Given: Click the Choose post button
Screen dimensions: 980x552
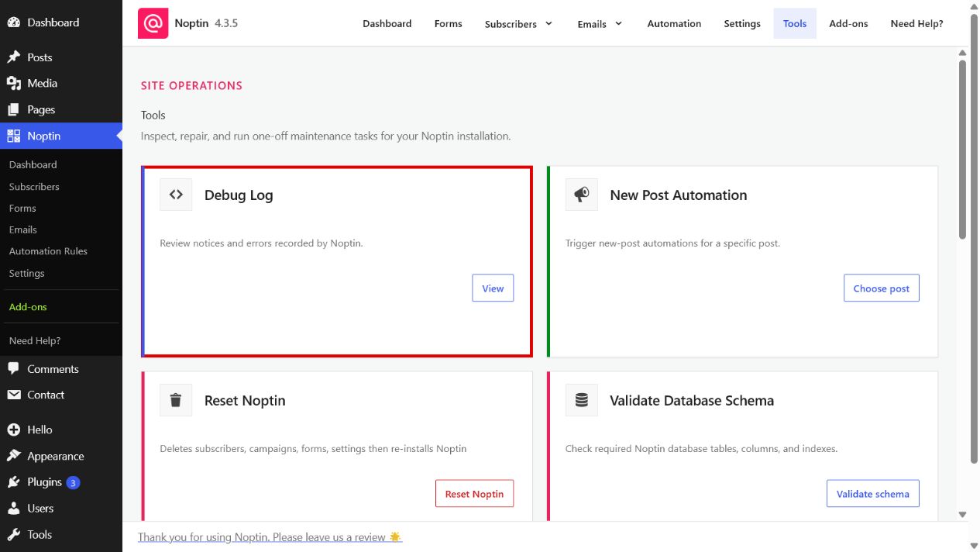Looking at the screenshot, I should pos(881,288).
